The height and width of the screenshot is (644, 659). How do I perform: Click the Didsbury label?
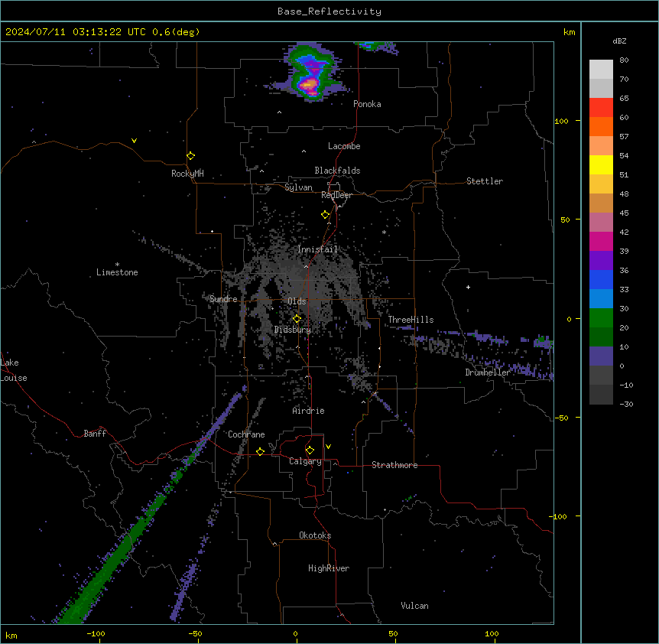[x=293, y=330]
